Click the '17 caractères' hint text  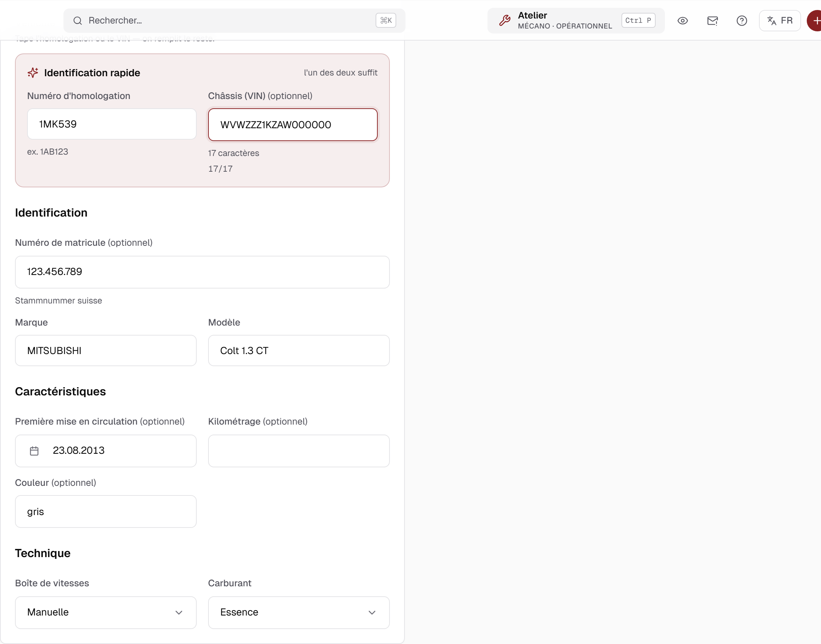233,153
